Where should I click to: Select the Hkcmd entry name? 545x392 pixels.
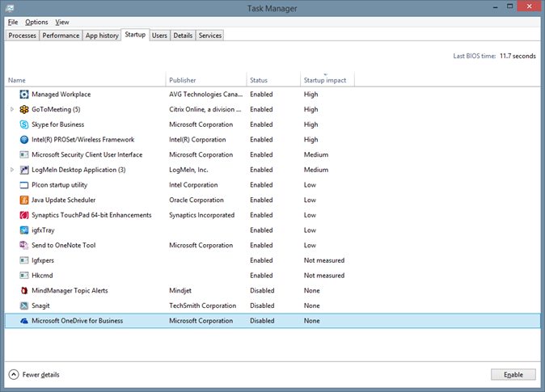point(42,276)
